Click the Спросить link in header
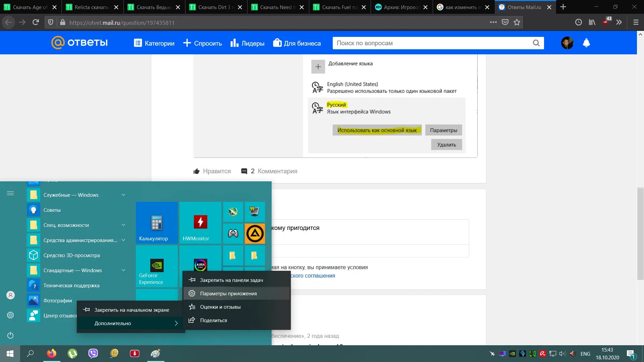The height and width of the screenshot is (362, 644). (203, 43)
